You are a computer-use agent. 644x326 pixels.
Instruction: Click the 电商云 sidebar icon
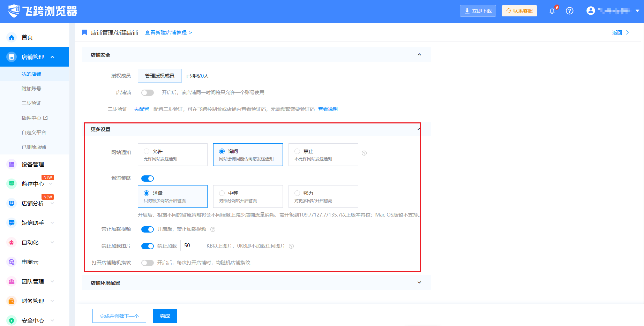[x=12, y=262]
